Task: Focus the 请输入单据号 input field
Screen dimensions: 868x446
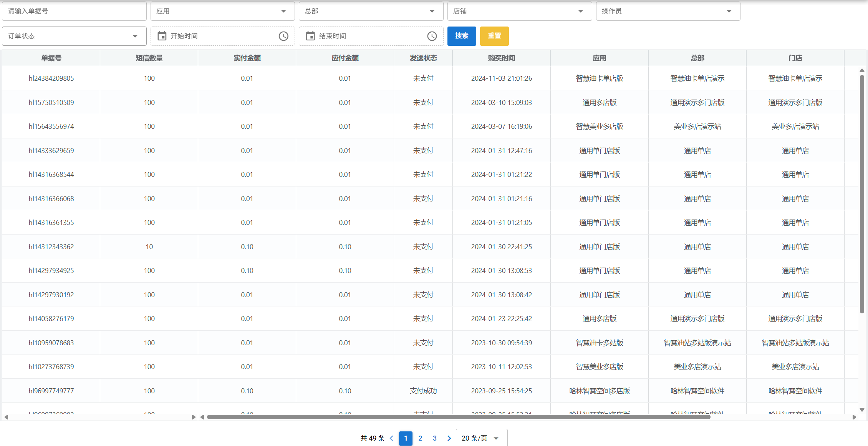Action: pos(74,11)
